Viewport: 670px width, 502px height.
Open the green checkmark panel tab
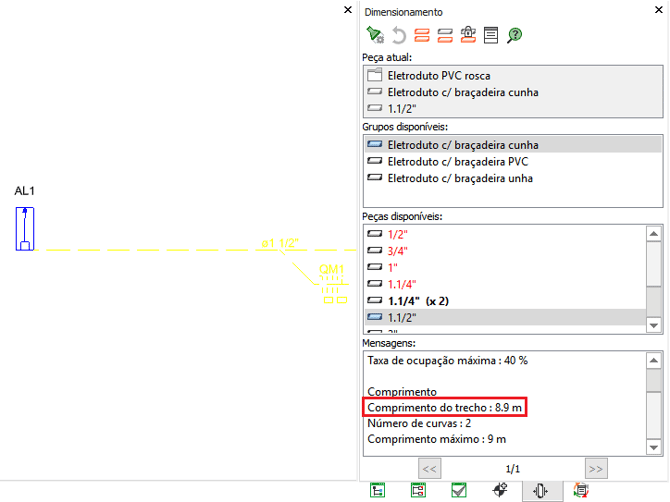[459, 491]
